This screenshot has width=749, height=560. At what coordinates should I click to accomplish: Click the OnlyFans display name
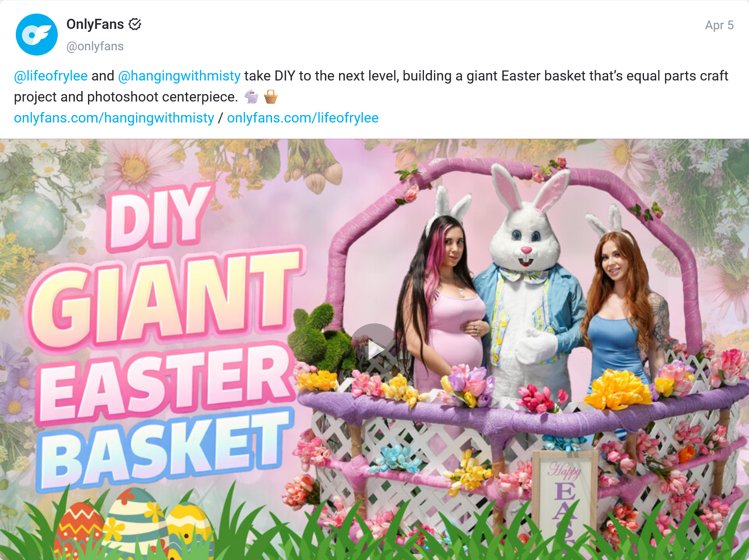point(95,24)
